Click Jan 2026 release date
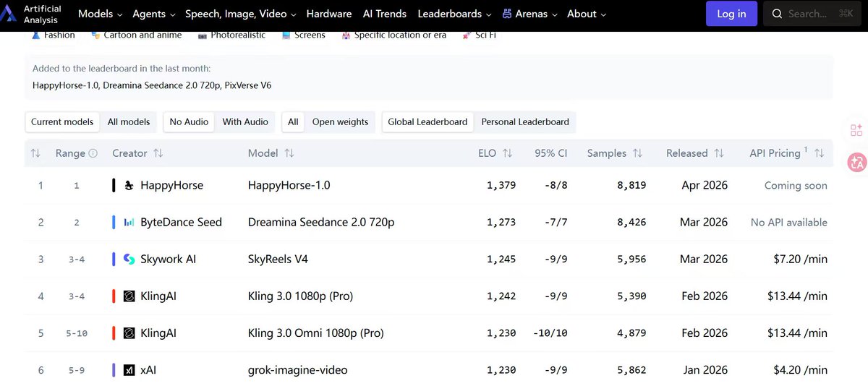This screenshot has height=386, width=868. (x=705, y=369)
